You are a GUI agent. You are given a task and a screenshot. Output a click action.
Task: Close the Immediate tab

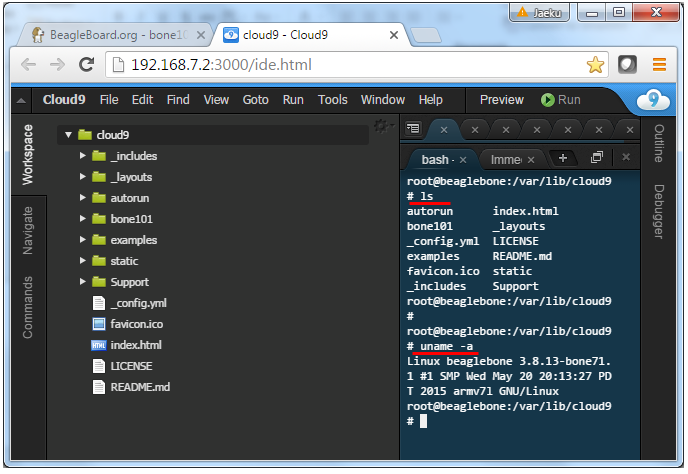tap(531, 160)
